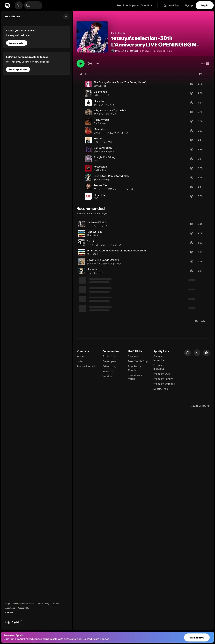Add Ordinary World to playlist

tap(191, 224)
